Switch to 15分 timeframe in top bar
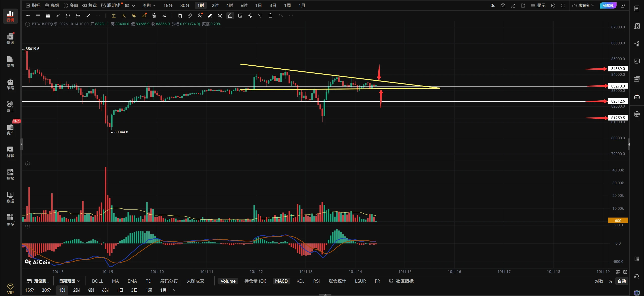 pyautogui.click(x=168, y=6)
